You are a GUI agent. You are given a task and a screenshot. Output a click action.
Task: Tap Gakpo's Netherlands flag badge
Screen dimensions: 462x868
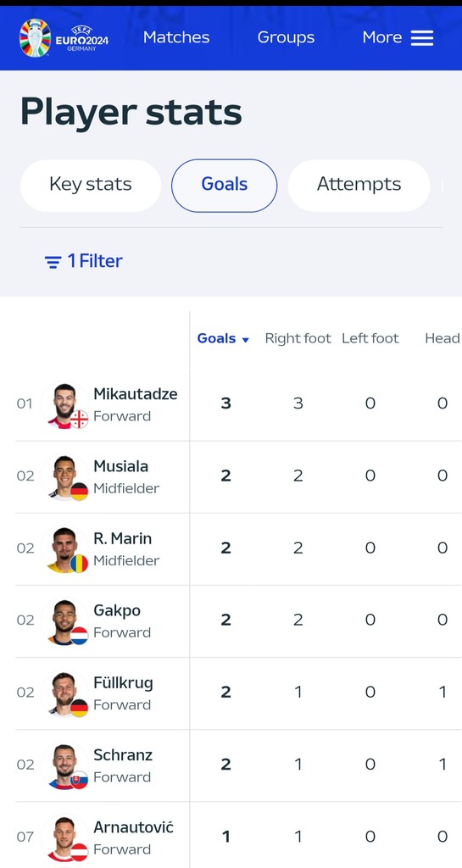79,636
